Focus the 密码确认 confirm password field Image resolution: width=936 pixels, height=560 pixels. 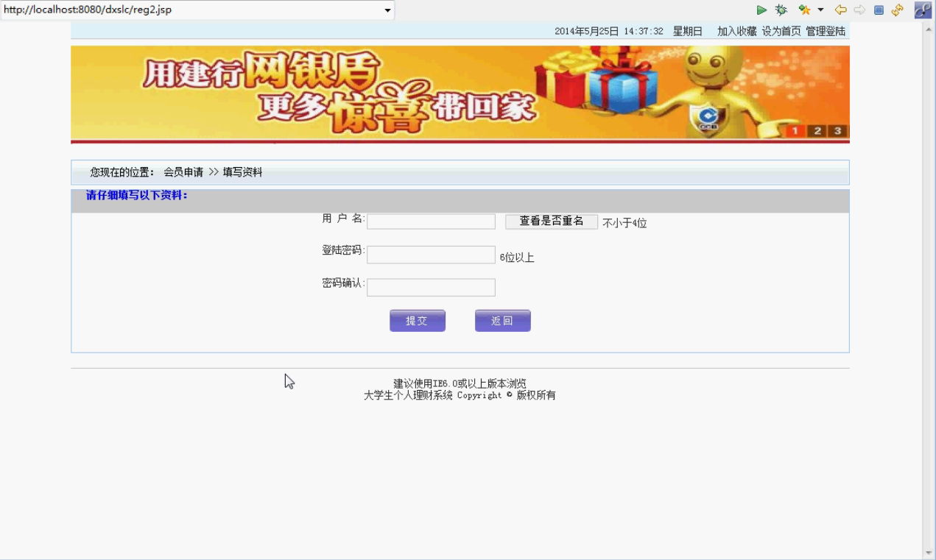(x=431, y=287)
